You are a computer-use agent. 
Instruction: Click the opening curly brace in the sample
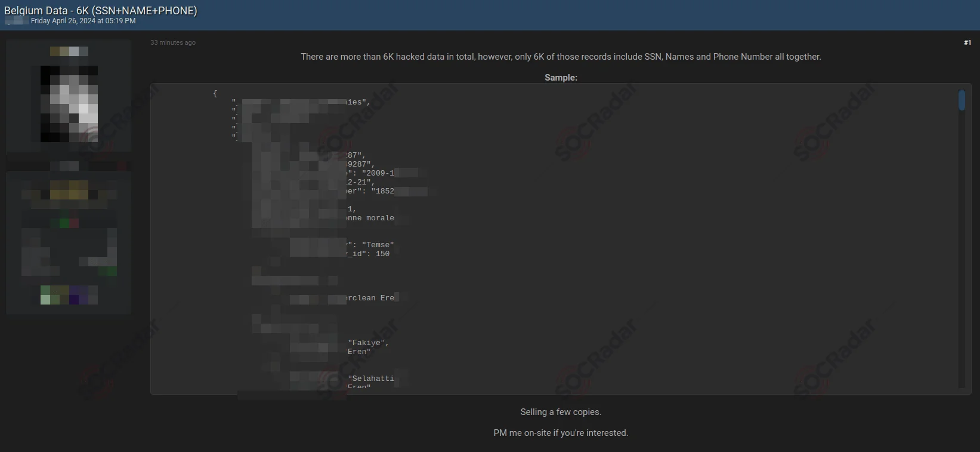(x=215, y=93)
